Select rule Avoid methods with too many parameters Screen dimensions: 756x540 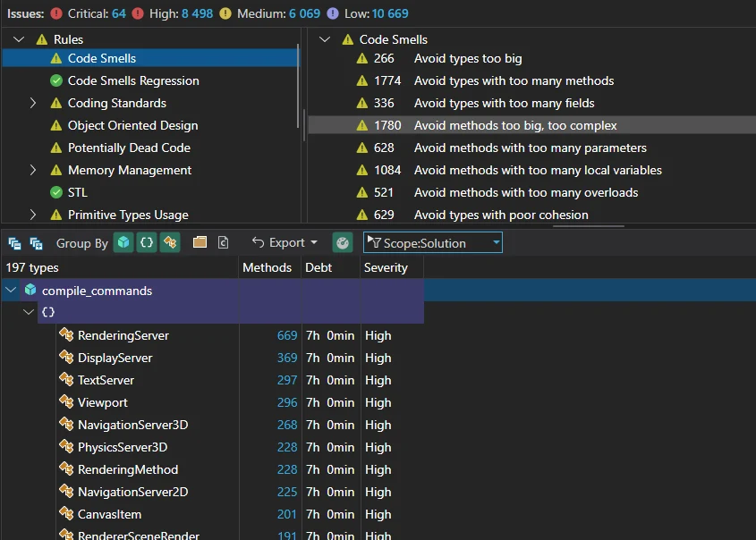(x=531, y=148)
